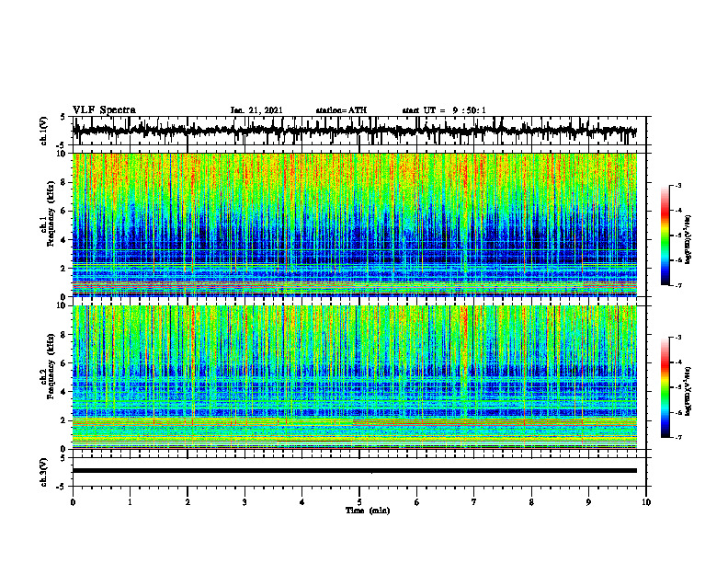Click the ch.1 color bar log(PSD) label
The image size is (728, 563).
pyautogui.click(x=688, y=240)
